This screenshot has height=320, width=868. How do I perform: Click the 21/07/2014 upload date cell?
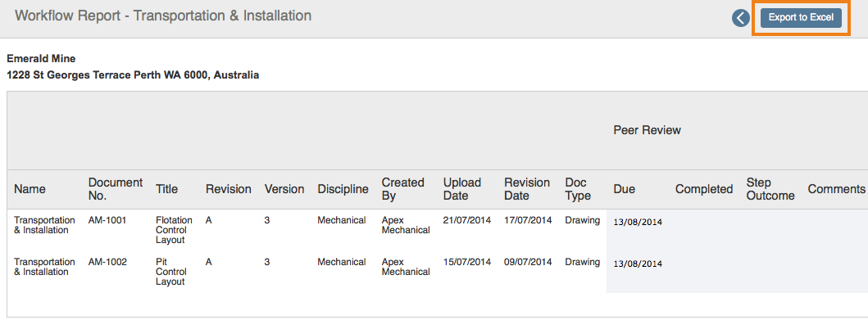[466, 220]
